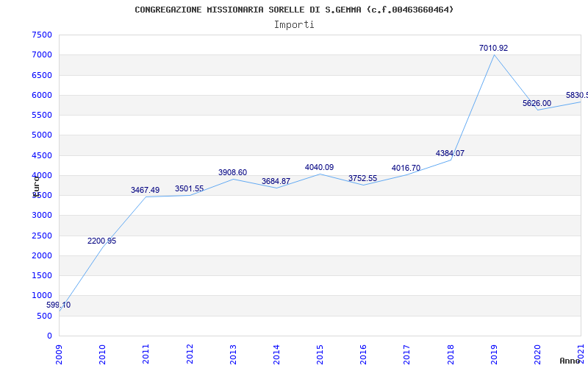
Task: Click the 7500 y-axis value
Action: tap(42, 35)
